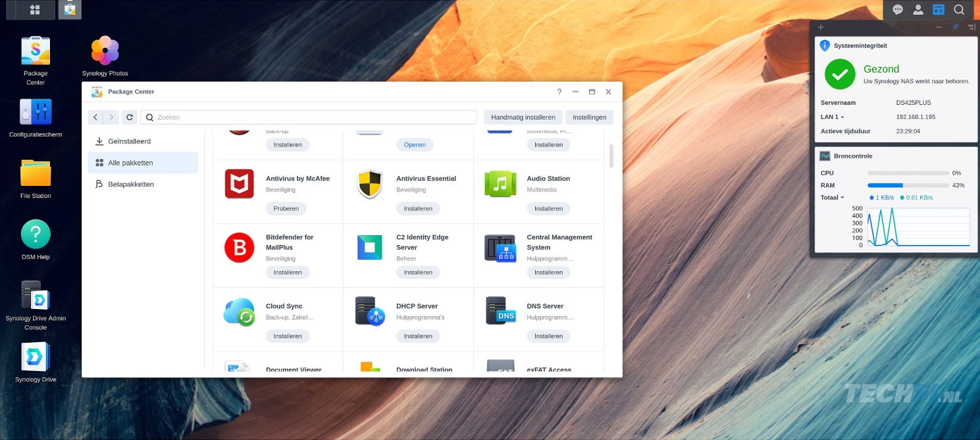The image size is (980, 440).
Task: Install C2 Identity Edge Server
Action: click(418, 272)
